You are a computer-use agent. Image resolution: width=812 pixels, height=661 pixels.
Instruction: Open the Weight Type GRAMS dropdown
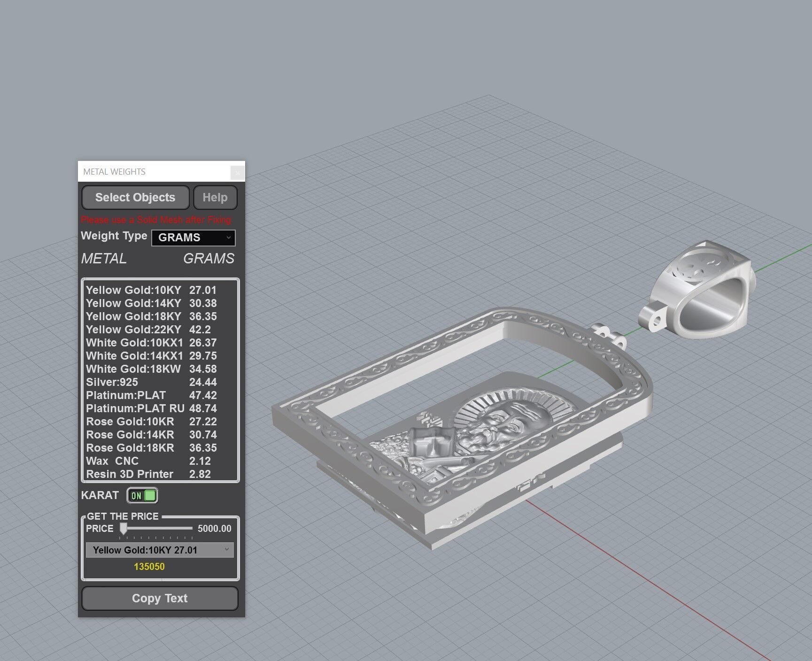[193, 238]
